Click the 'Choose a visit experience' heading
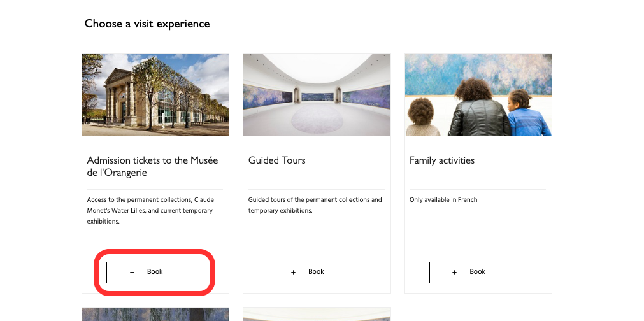Viewport: 644px width, 321px height. click(x=147, y=24)
